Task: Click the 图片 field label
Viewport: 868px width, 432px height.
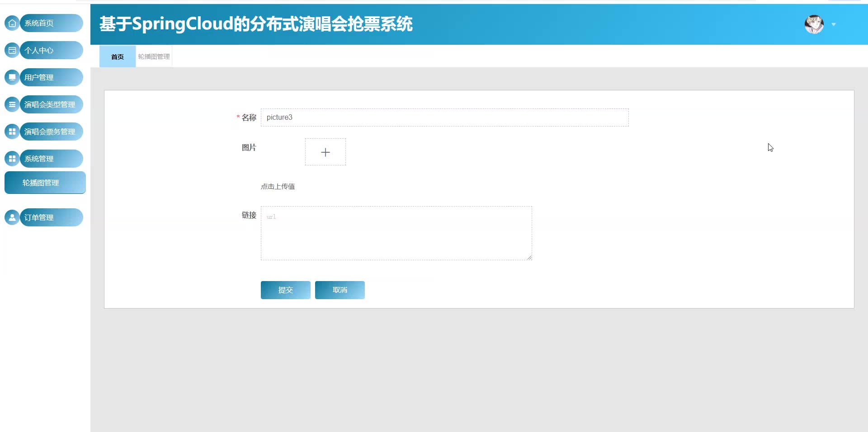Action: 249,147
